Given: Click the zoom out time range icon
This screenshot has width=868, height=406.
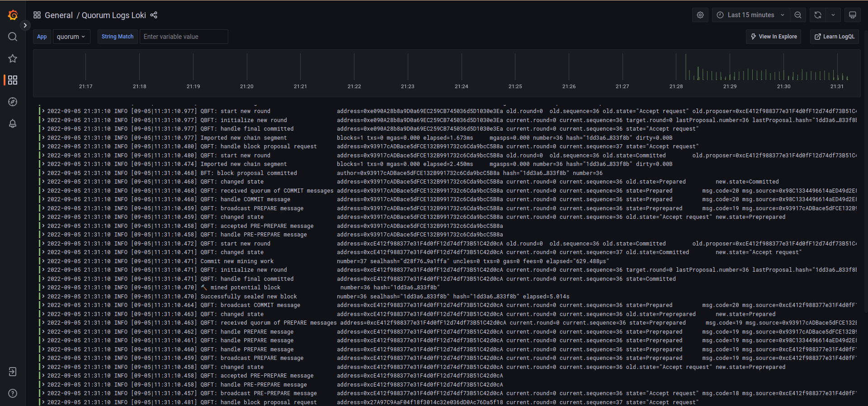Looking at the screenshot, I should click(798, 15).
